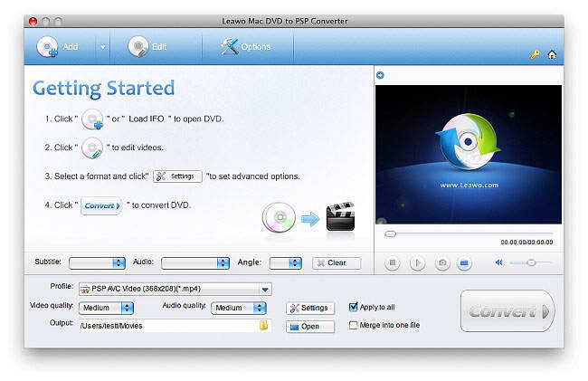This screenshot has height=381, width=588.
Task: Click the disc icon beside the blue arrow
Action: [x=279, y=217]
